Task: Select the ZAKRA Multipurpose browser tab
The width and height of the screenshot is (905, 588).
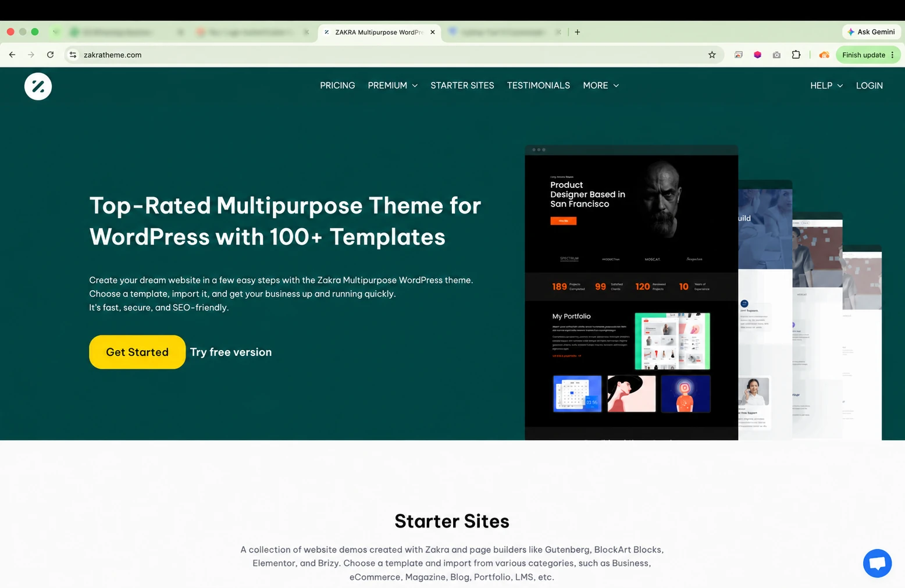Action: (x=378, y=32)
